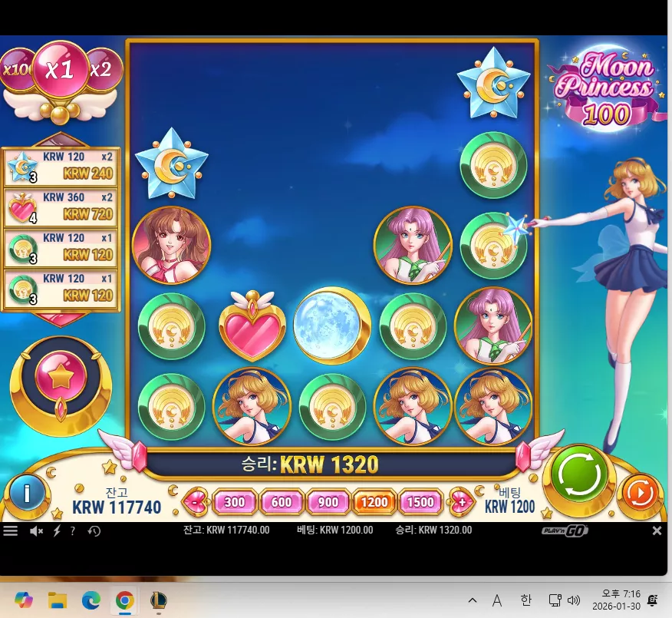Open help question mark

pyautogui.click(x=73, y=531)
